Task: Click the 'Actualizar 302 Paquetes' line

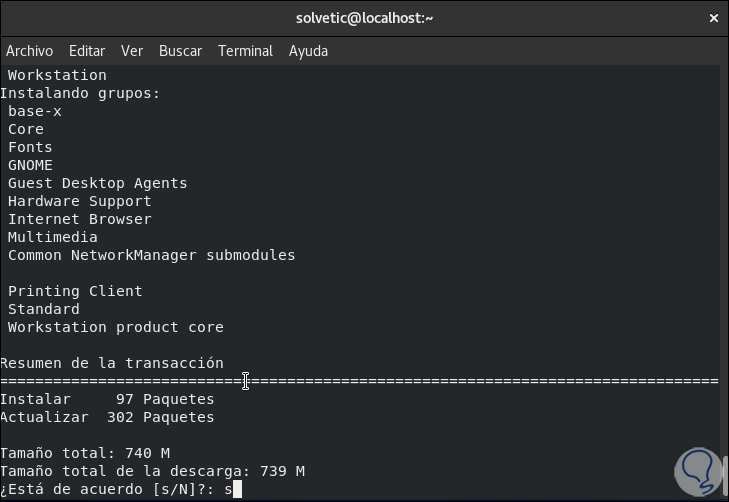Action: 107,417
